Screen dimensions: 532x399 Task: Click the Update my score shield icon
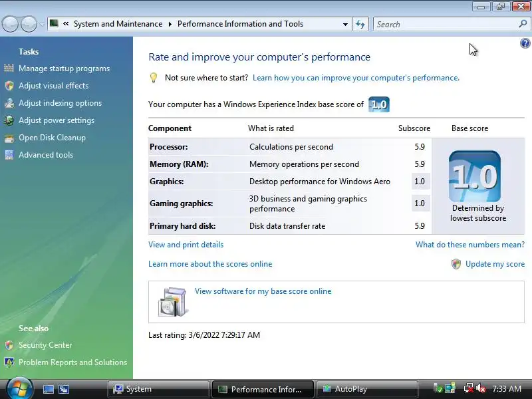point(456,264)
